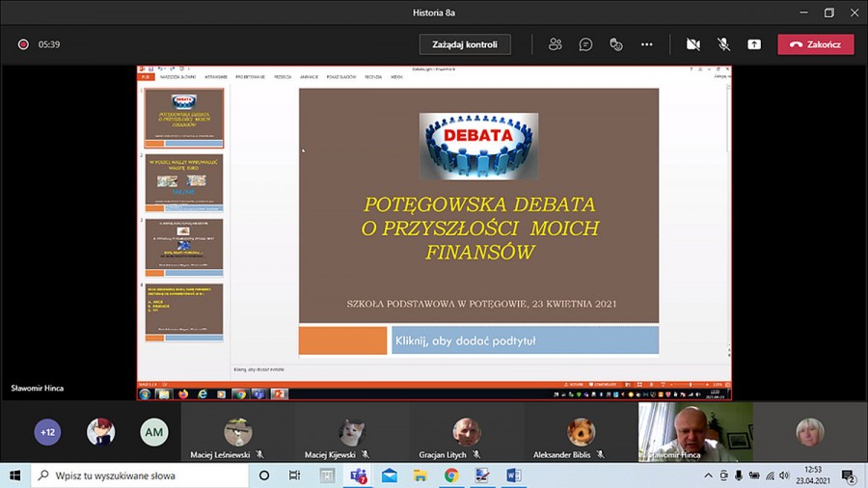Open the More actions ellipsis menu
The width and height of the screenshot is (868, 488).
click(647, 44)
